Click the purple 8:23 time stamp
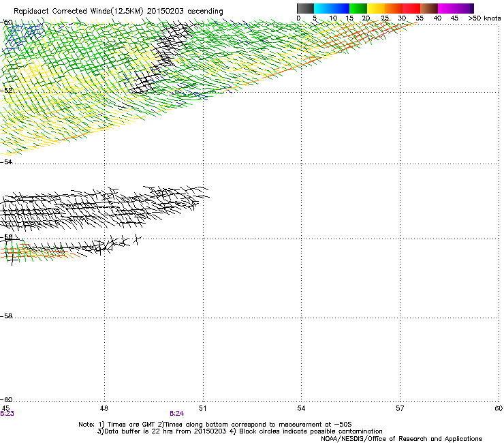 point(7,414)
